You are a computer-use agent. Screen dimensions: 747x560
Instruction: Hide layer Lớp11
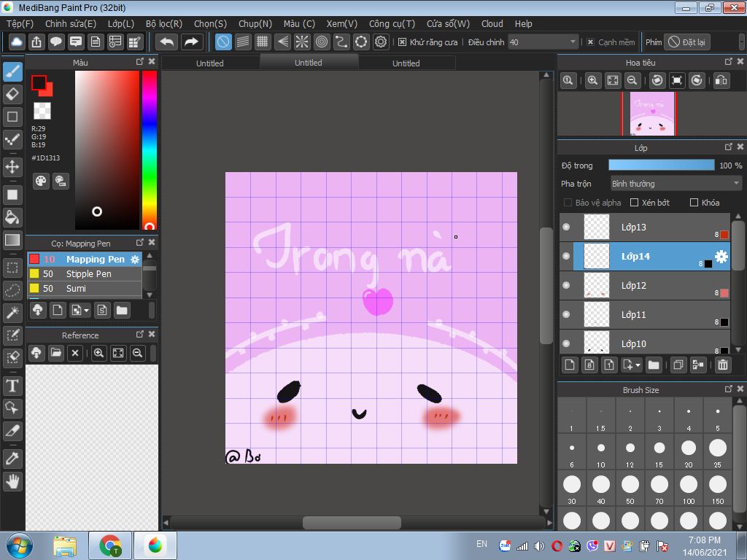pos(566,314)
